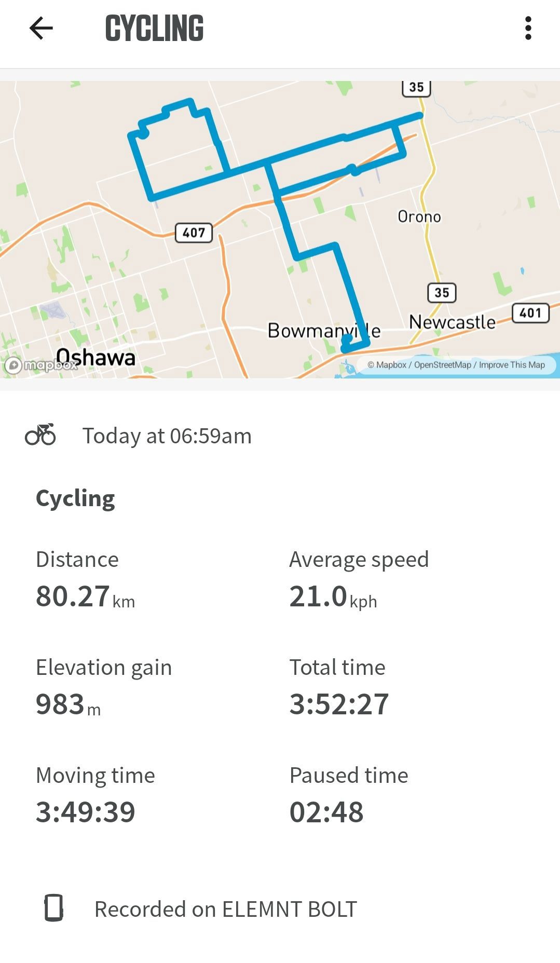The image size is (560, 963).
Task: Open the Improve This Map link
Action: tap(512, 365)
